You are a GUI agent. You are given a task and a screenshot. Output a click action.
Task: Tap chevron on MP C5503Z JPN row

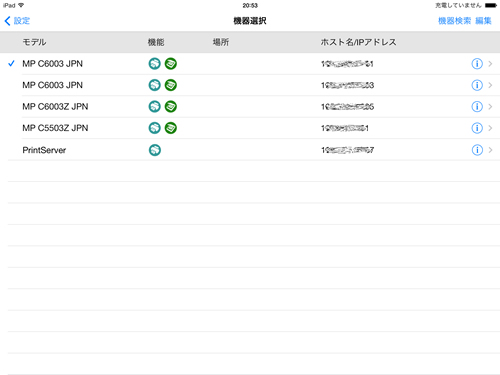pos(490,128)
